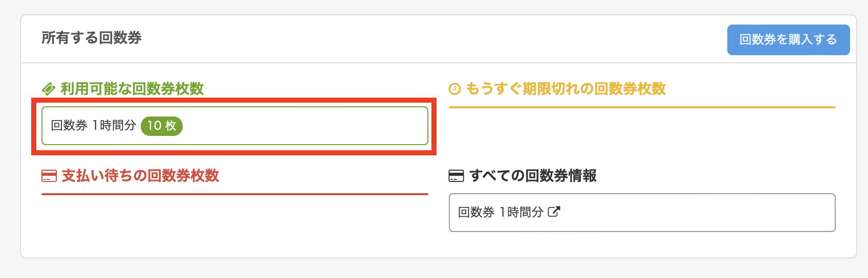Select the すべての回数券情報 heading text
This screenshot has width=868, height=278.
tap(533, 176)
